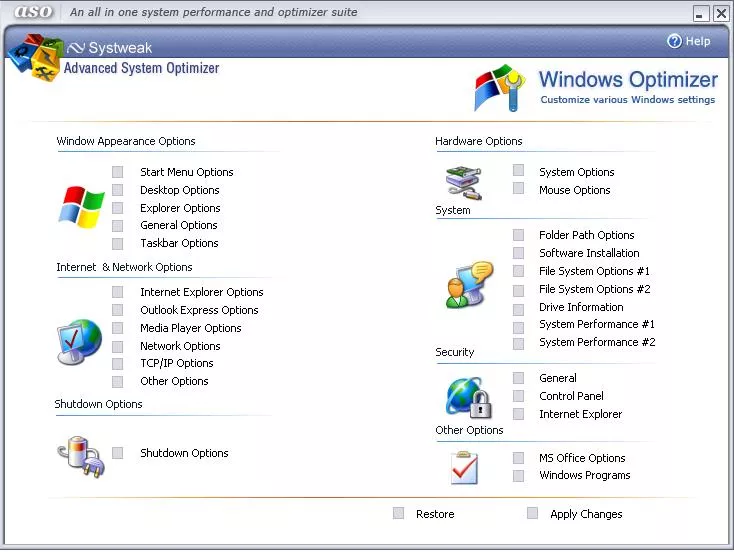
Task: Check the General Options box under Window Appearance
Action: (x=117, y=226)
